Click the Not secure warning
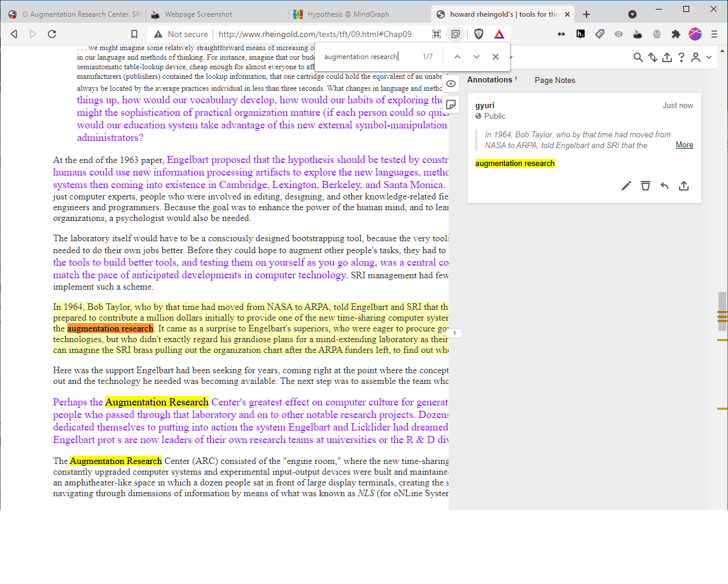This screenshot has height=584, width=728. pyautogui.click(x=182, y=34)
